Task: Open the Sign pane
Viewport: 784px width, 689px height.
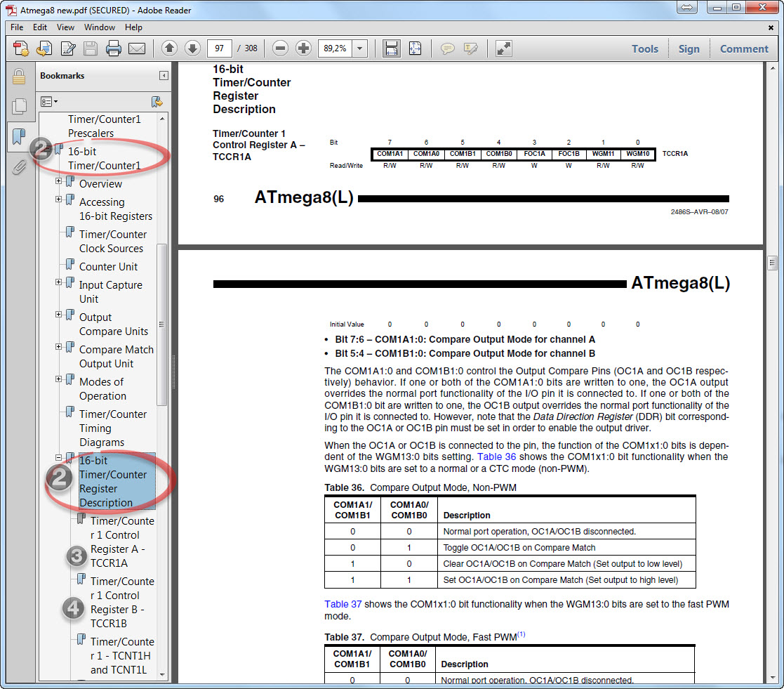Action: [689, 48]
